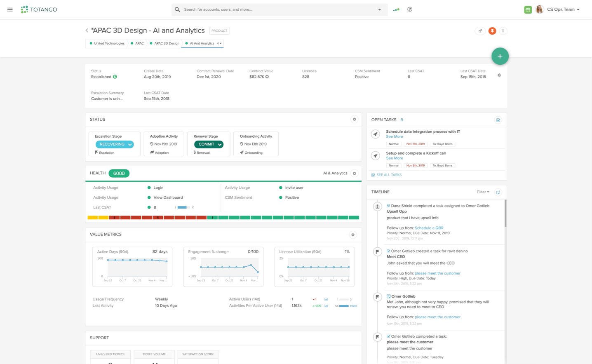Click the Last CSAT score scale bar
The width and height of the screenshot is (592, 364).
click(183, 207)
